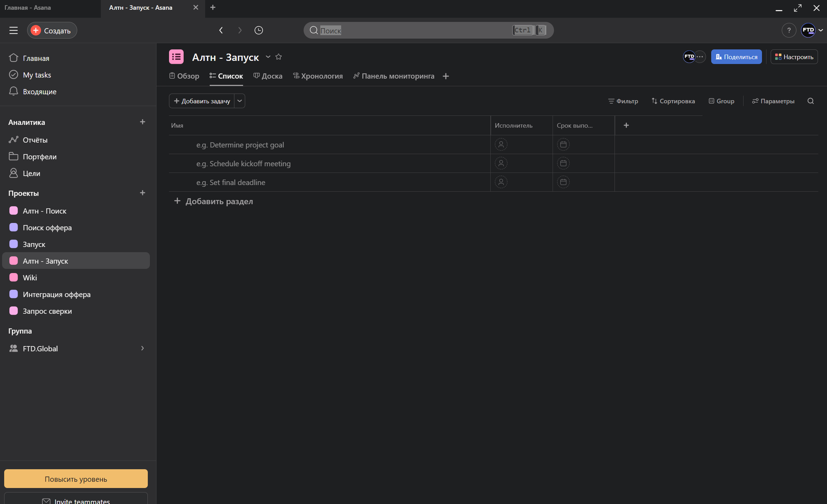This screenshot has width=827, height=504.
Task: Click the pink project color icon beside the title
Action: tap(176, 57)
